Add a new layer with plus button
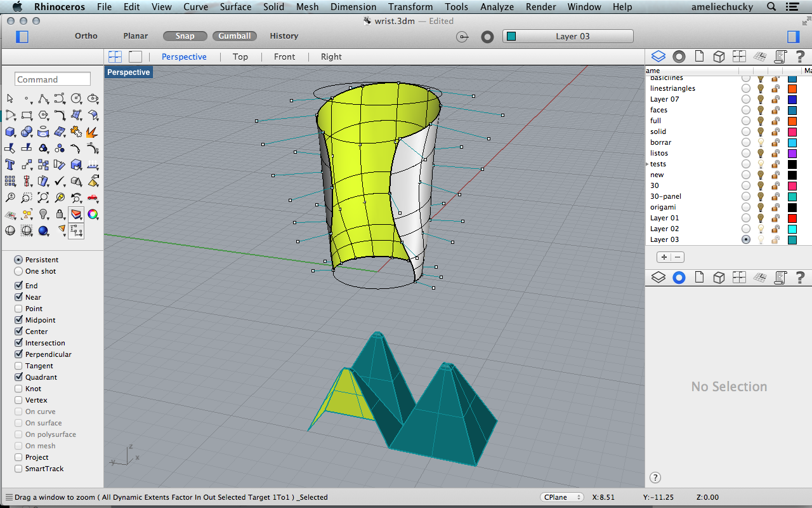 tap(664, 257)
